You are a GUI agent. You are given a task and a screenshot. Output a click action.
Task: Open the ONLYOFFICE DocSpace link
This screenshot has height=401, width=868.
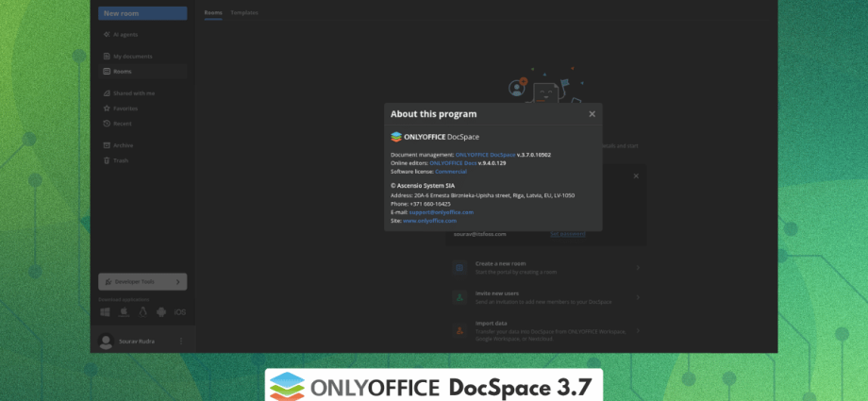486,155
